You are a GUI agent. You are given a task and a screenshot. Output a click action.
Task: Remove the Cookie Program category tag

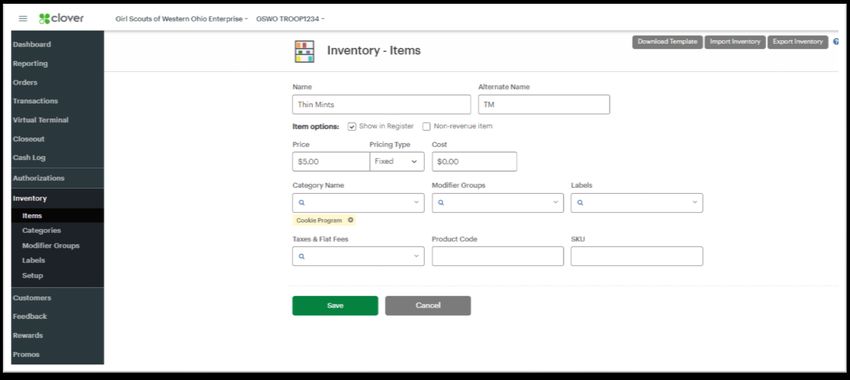(x=350, y=220)
